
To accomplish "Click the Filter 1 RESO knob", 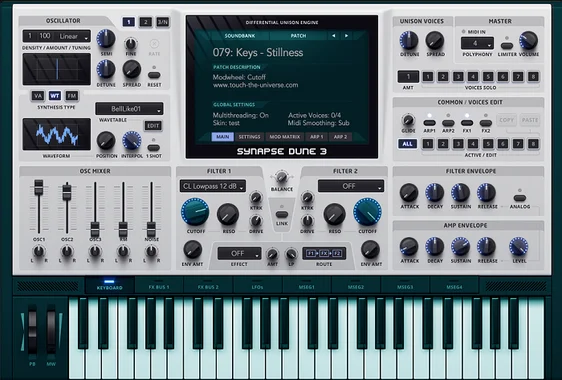I will pos(228,214).
